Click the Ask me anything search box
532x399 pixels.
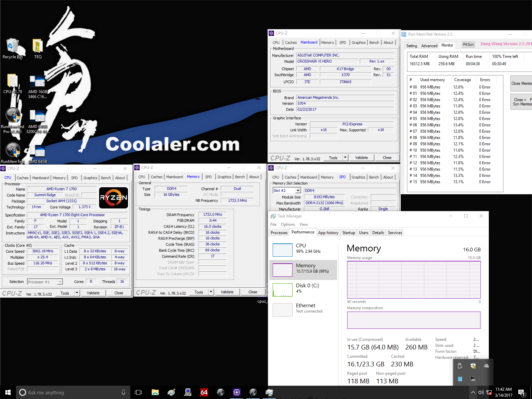pyautogui.click(x=72, y=392)
